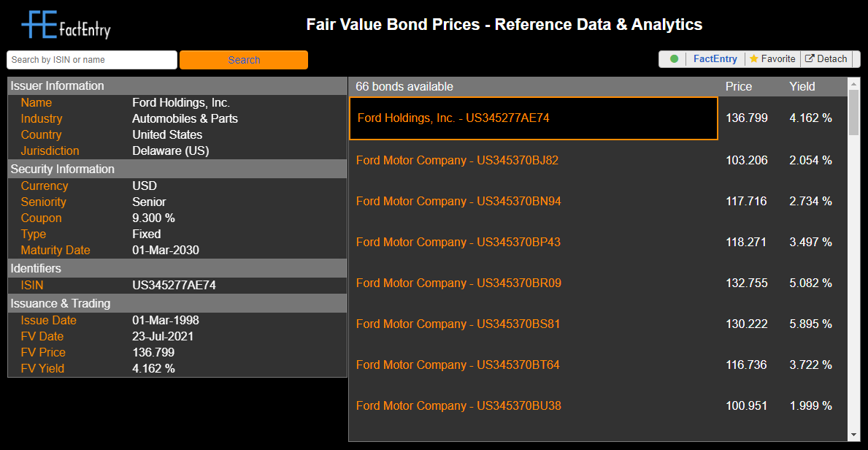Click price 116.736 in bond list
Viewport: 868px width, 450px height.
click(746, 365)
